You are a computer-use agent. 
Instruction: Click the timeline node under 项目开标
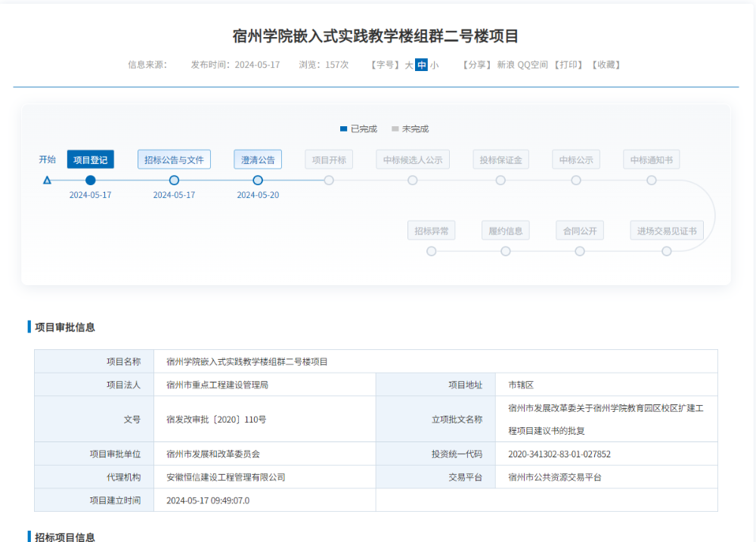coord(329,181)
